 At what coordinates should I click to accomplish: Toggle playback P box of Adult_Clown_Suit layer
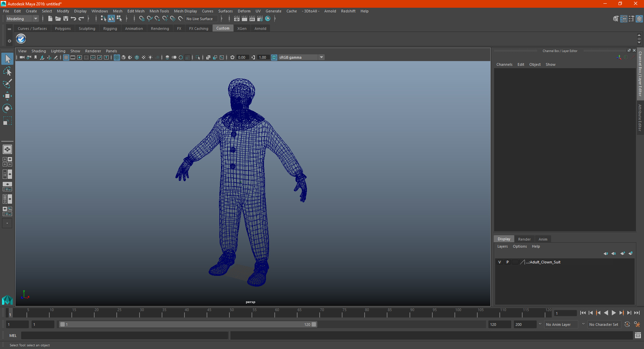click(507, 262)
